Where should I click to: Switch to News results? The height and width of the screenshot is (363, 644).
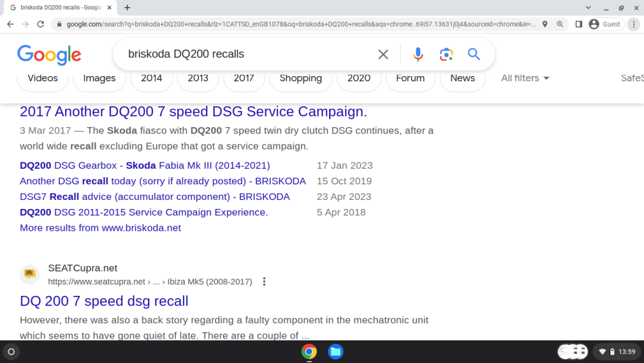coord(462,78)
